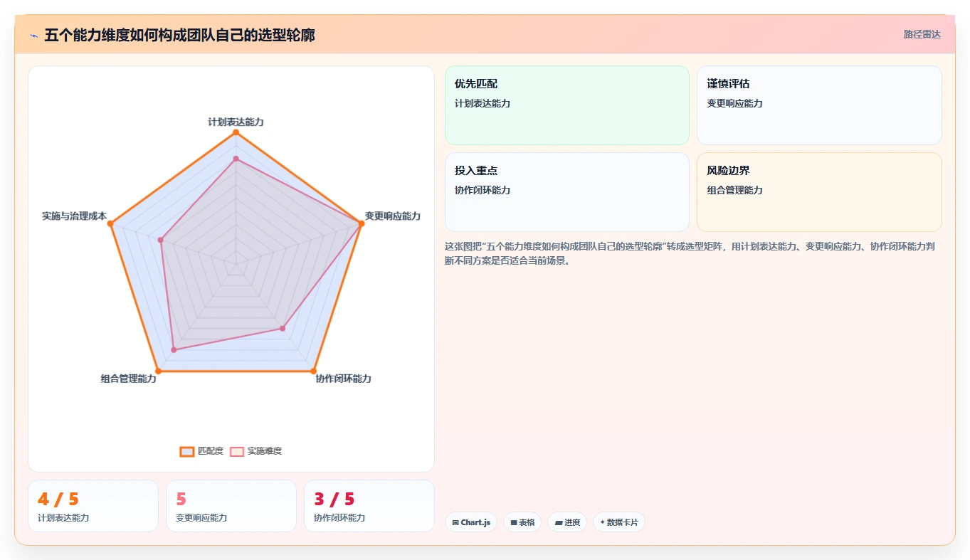Screen dimensions: 970x560
Task: Click the 变更响应能力 axis label on the radar
Action: coord(393,216)
